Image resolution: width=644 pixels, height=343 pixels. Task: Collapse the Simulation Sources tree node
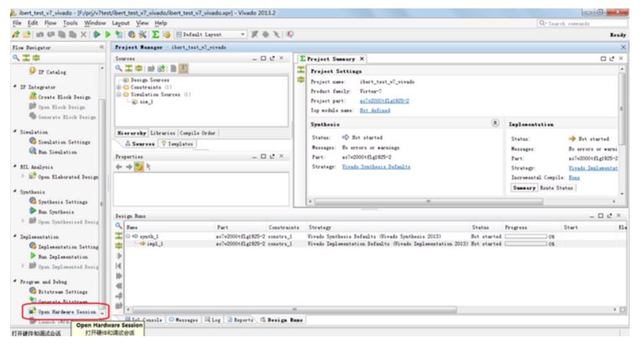point(119,94)
